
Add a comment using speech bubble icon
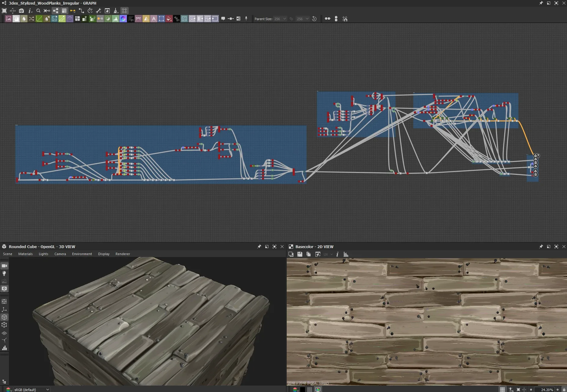(x=223, y=19)
